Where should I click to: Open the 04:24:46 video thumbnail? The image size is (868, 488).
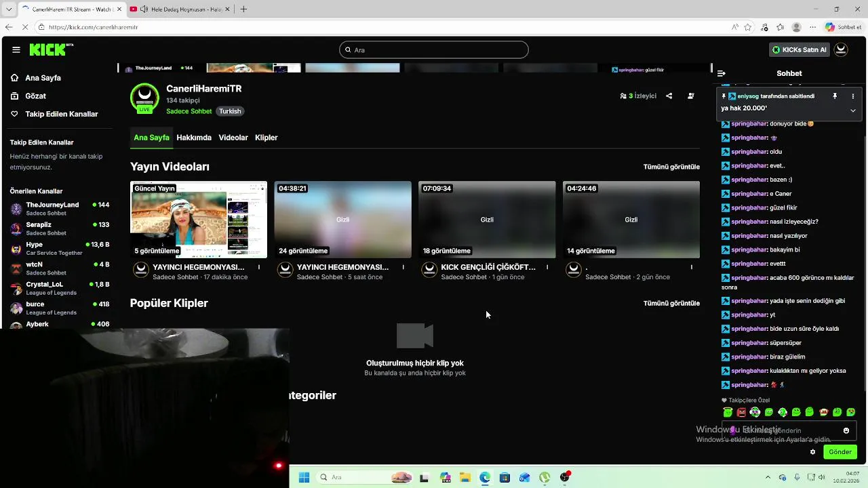(631, 220)
